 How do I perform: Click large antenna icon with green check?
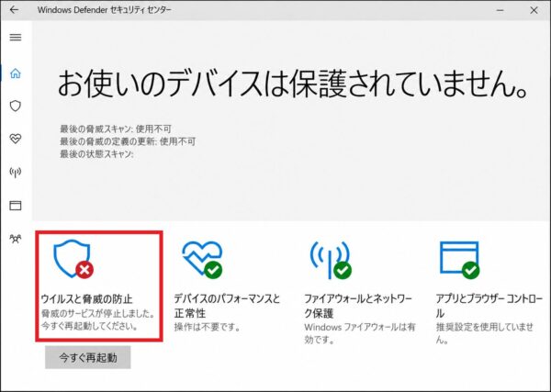click(331, 260)
